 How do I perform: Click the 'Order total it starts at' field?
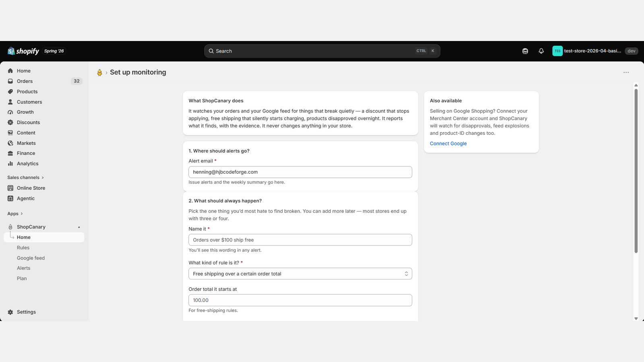click(300, 300)
